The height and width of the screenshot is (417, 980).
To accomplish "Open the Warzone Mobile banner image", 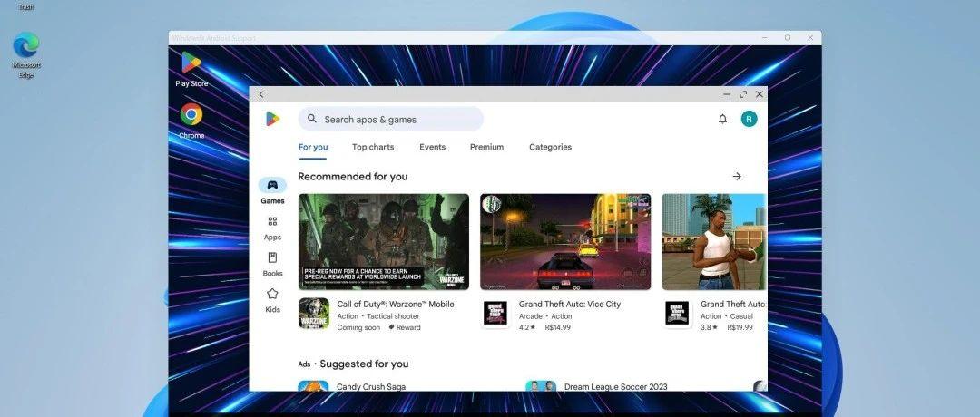I will [x=384, y=241].
